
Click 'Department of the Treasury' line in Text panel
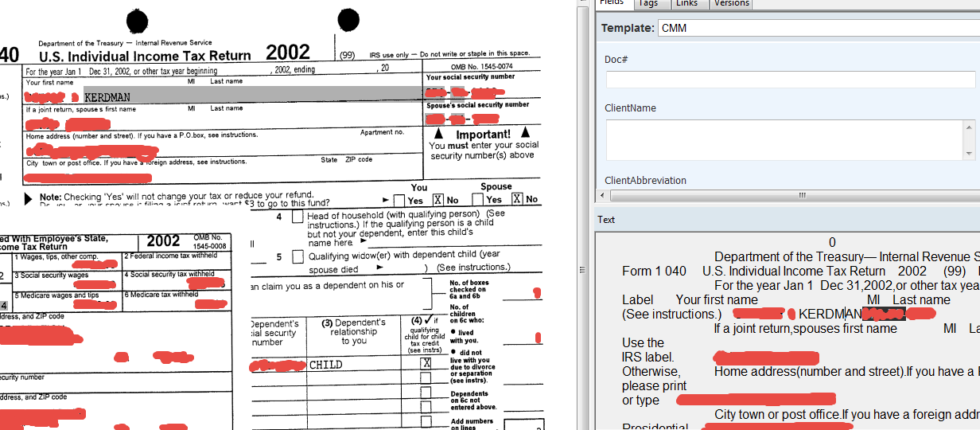click(x=847, y=256)
